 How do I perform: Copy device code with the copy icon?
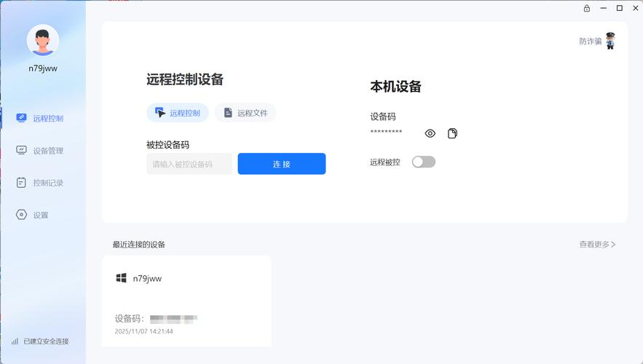tap(452, 133)
